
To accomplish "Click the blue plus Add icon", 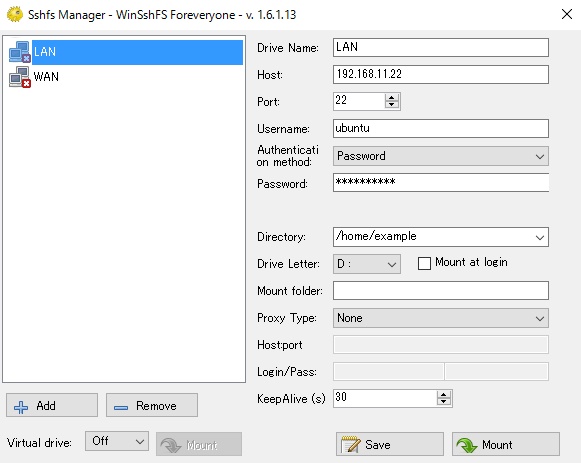I will pos(21,407).
